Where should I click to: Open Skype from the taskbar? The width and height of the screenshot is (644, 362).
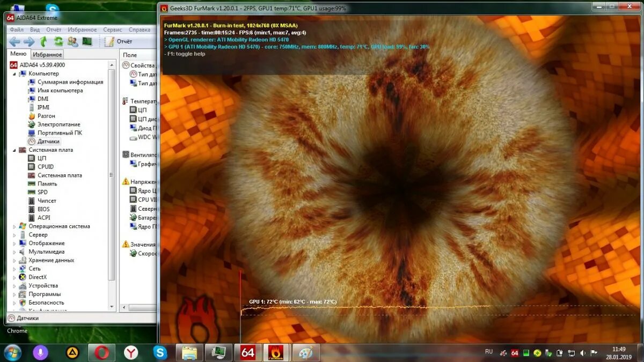pyautogui.click(x=160, y=352)
